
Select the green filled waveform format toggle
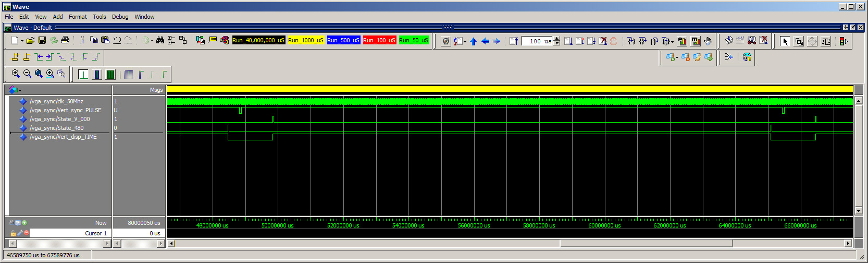click(110, 75)
